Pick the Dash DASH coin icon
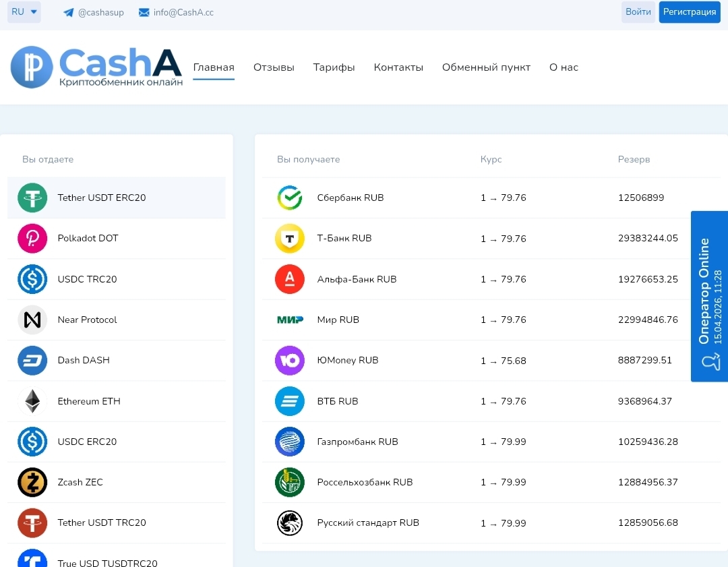Viewport: 728px width, 567px height. 32,360
